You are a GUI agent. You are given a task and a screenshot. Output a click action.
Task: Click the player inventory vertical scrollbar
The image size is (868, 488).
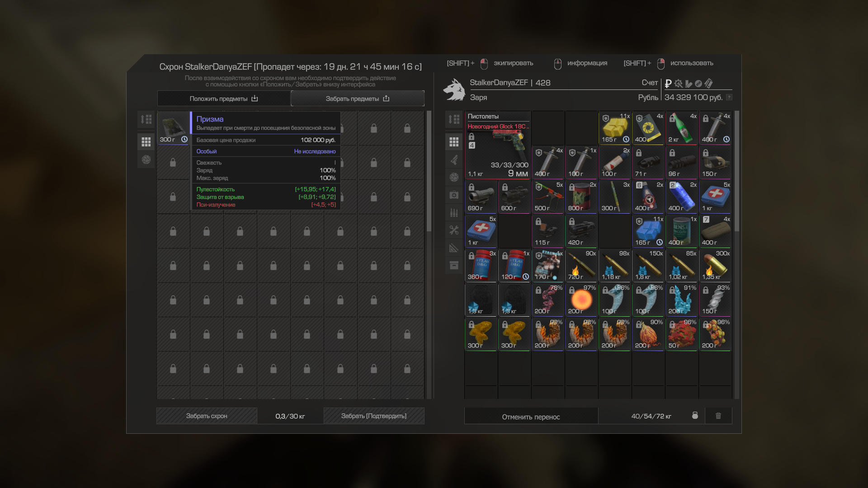click(x=736, y=171)
